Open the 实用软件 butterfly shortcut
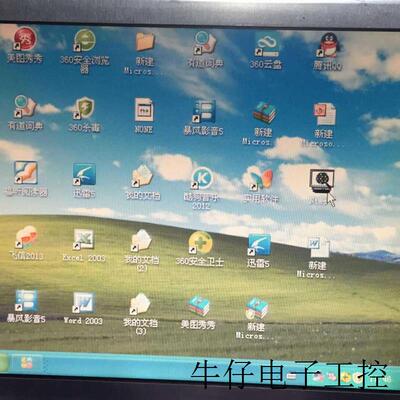Viewport: 400px width, 400px height. point(261,179)
